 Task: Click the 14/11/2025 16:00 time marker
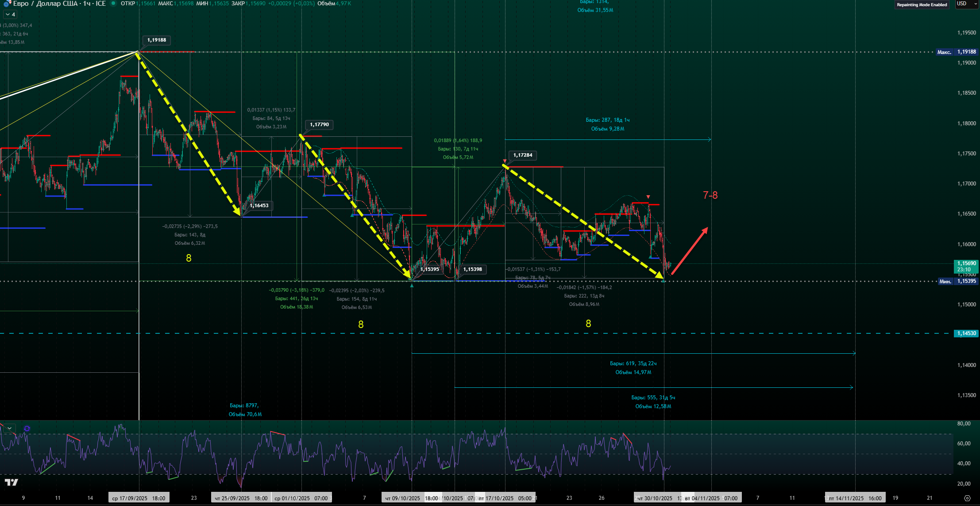855,498
